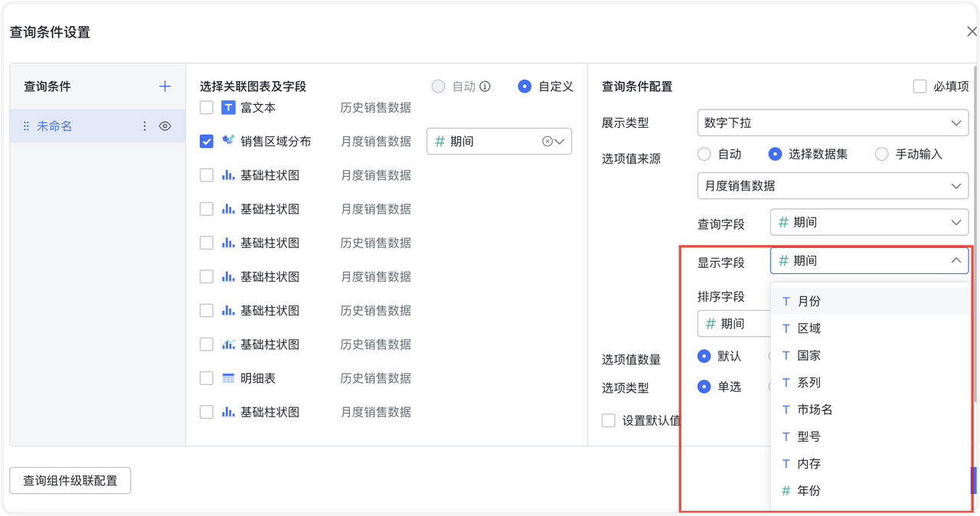Open the three-dot menu beside 未命名

pyautogui.click(x=145, y=126)
